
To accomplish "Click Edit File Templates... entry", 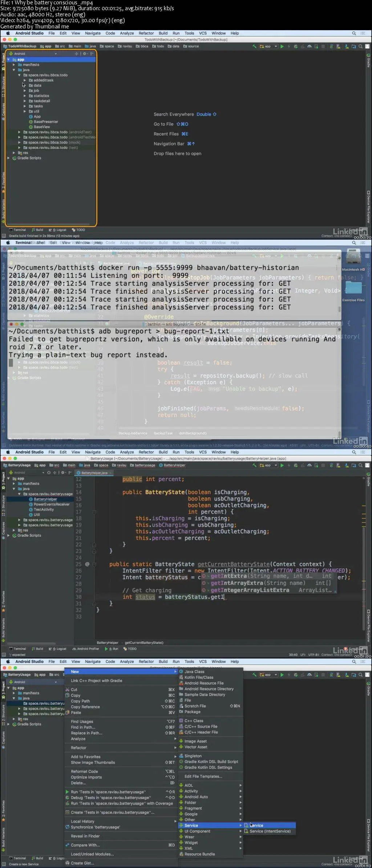I will pos(203,776).
